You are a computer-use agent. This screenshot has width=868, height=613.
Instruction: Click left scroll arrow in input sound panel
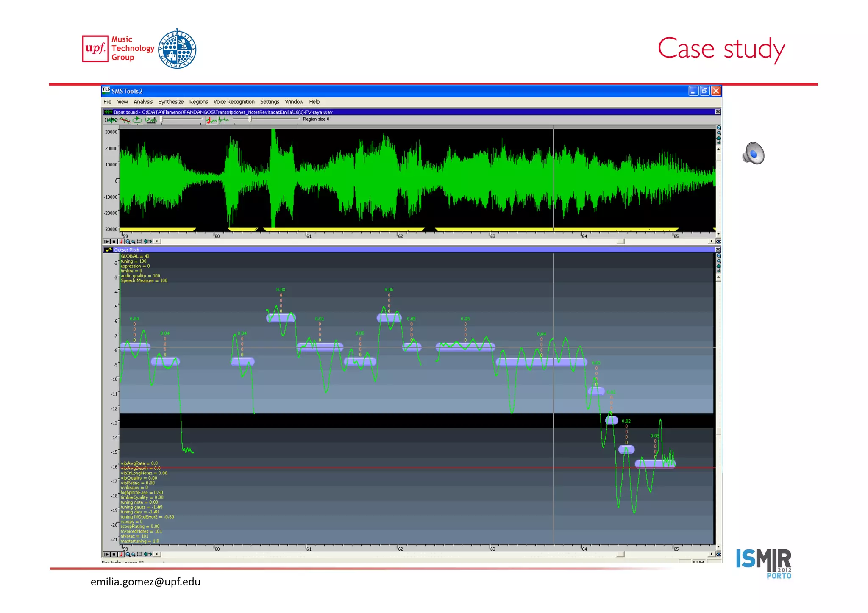[x=157, y=241]
